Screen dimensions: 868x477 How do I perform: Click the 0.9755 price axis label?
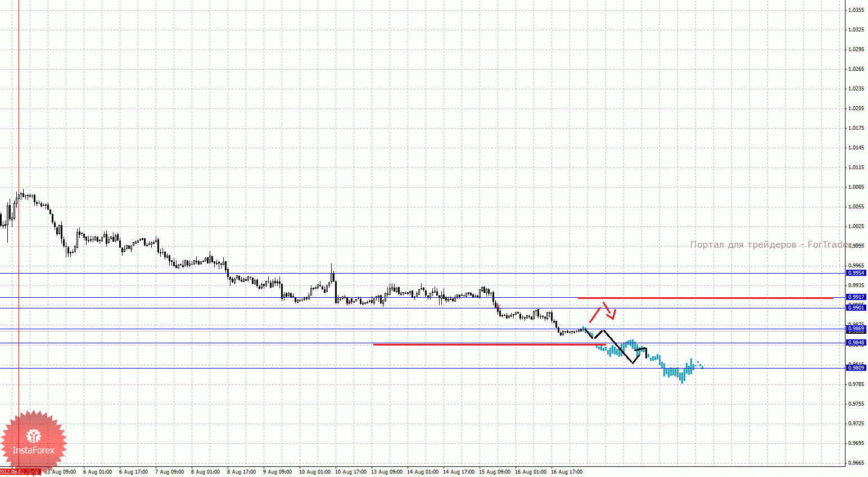pos(856,404)
